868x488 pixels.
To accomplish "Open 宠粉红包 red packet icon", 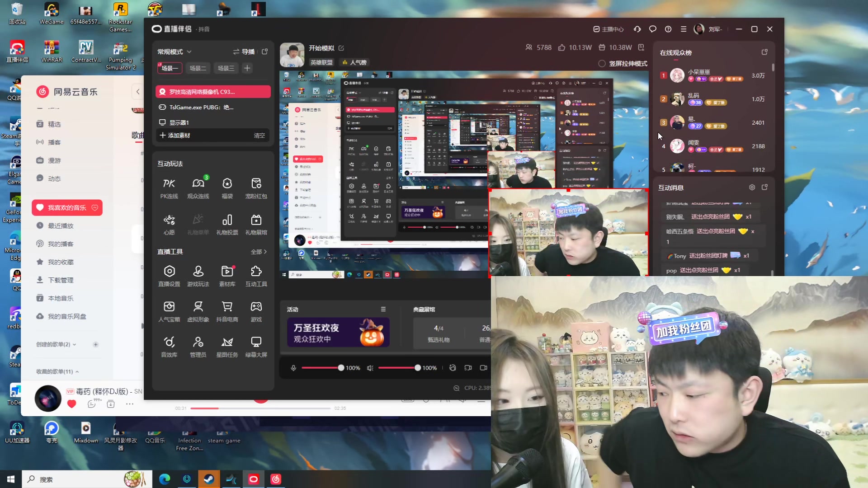I will click(256, 188).
